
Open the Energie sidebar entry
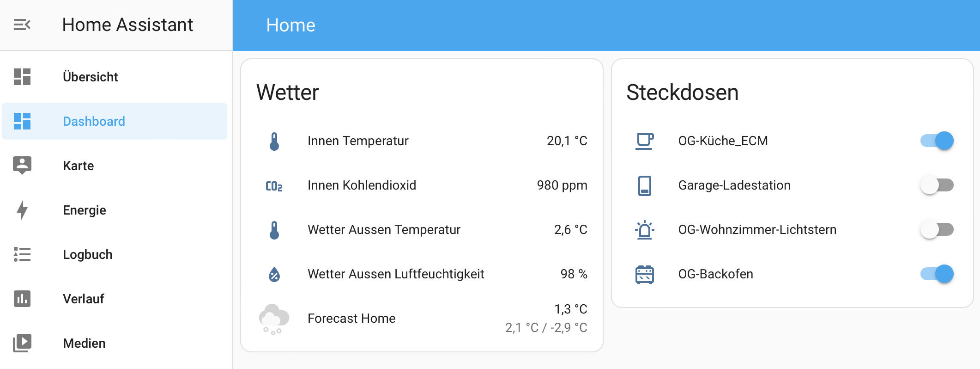point(115,210)
